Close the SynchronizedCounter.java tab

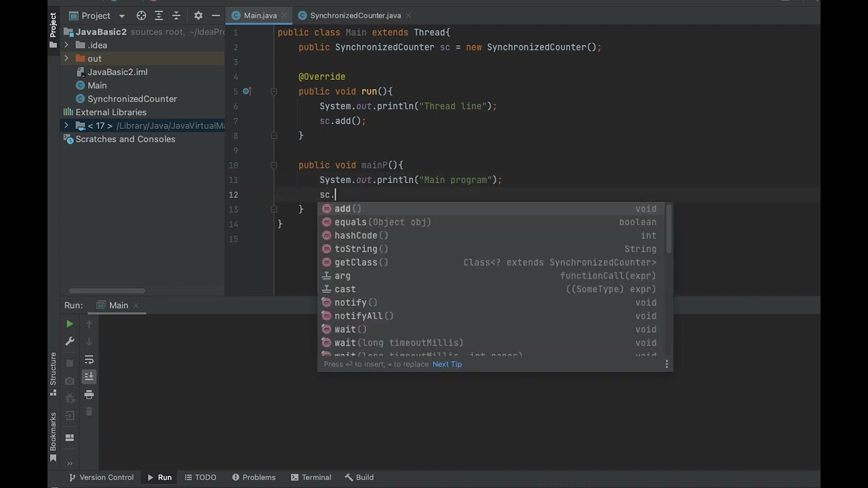[x=408, y=16]
